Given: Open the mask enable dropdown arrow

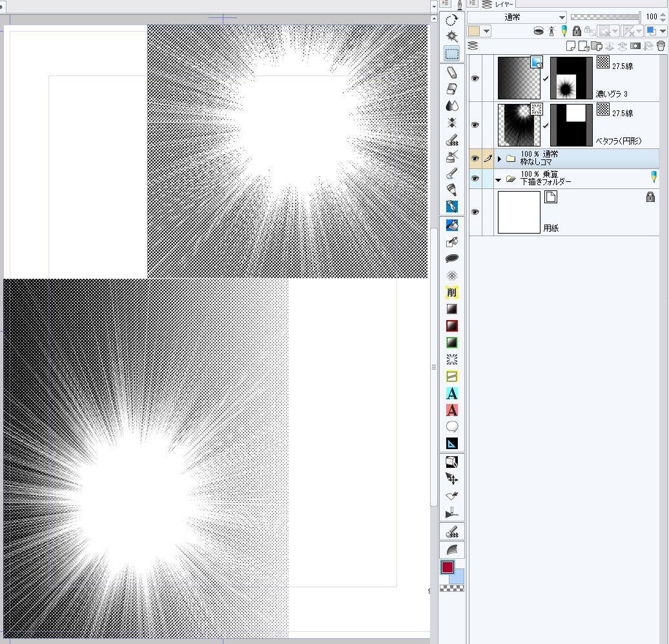Looking at the screenshot, I should click(615, 31).
